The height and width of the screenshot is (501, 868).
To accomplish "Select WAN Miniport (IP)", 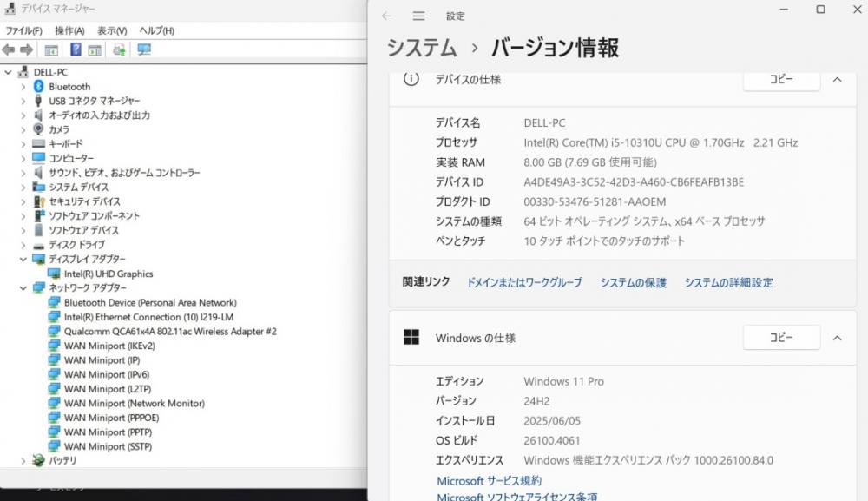I will 102,359.
